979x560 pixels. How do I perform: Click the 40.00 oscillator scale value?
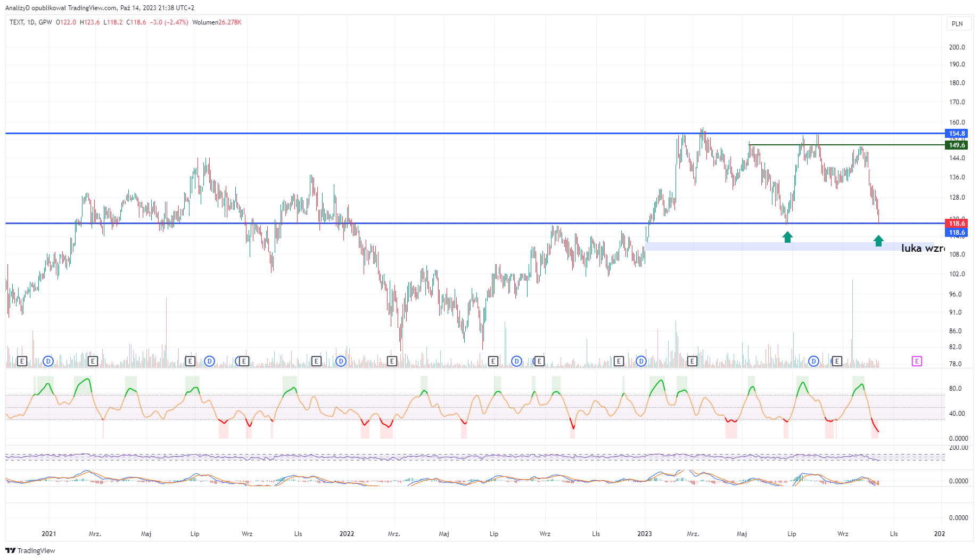956,414
